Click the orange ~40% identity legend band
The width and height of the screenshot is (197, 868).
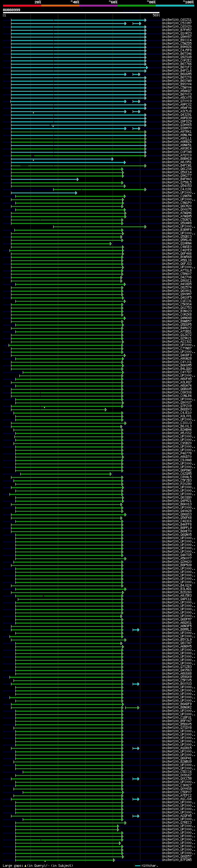[60, 6]
